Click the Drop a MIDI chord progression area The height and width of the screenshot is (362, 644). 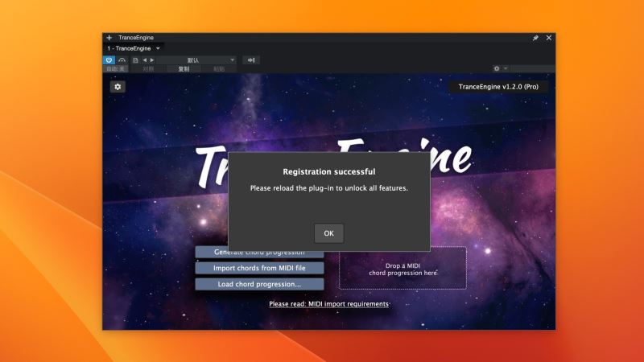(x=402, y=268)
